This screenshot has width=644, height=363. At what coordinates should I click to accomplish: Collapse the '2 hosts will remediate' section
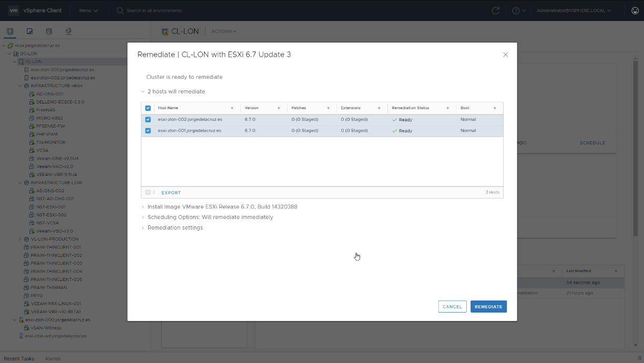pos(142,91)
